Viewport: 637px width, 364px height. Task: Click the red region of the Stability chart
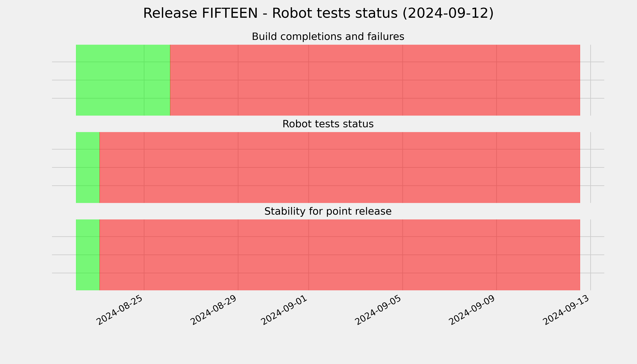340,255
